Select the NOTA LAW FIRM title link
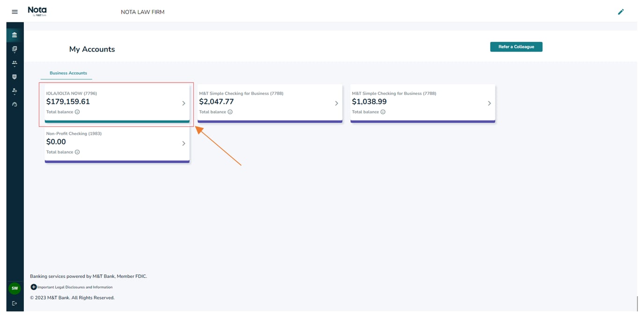Image resolution: width=644 pixels, height=315 pixels. 143,12
